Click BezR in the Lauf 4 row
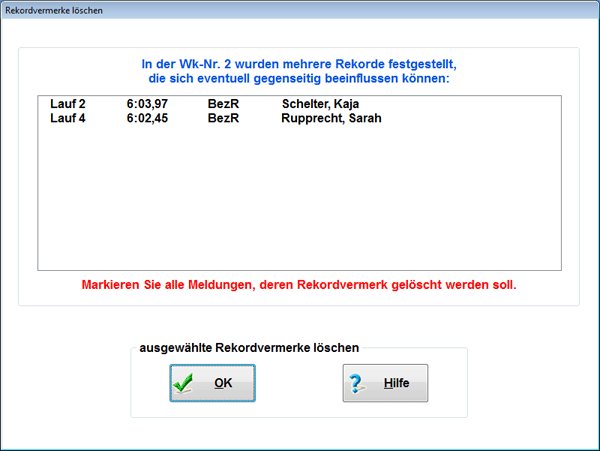 pos(221,118)
